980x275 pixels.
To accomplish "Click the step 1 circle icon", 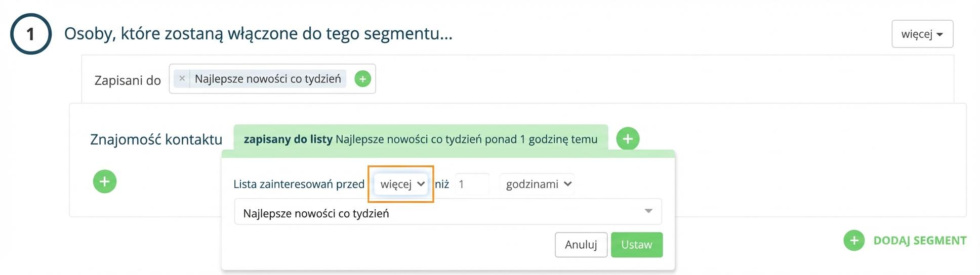I will click(x=31, y=34).
